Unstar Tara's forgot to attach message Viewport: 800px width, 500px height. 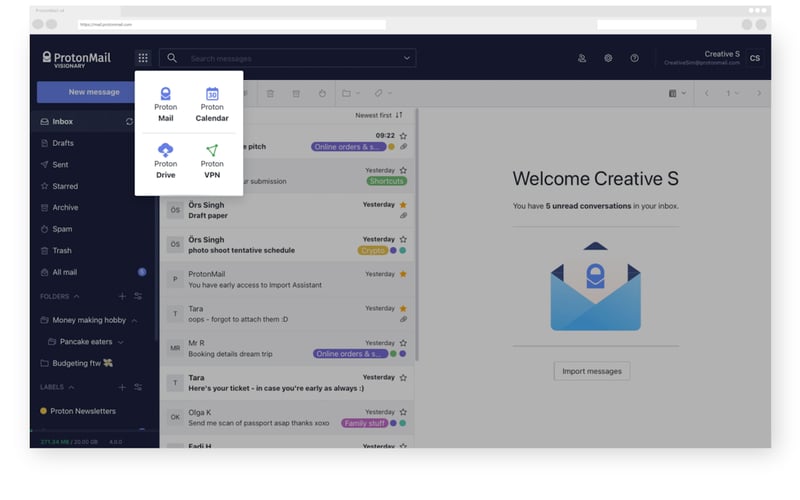click(403, 308)
